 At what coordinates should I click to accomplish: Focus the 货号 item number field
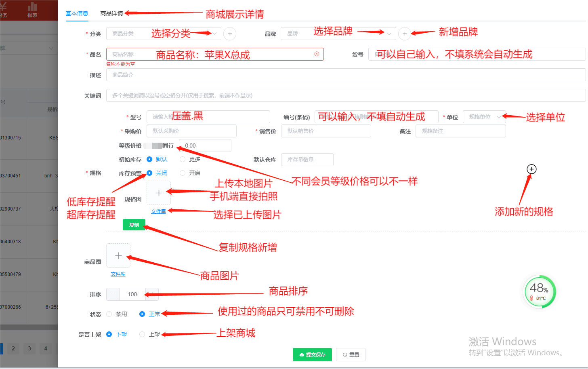point(477,54)
